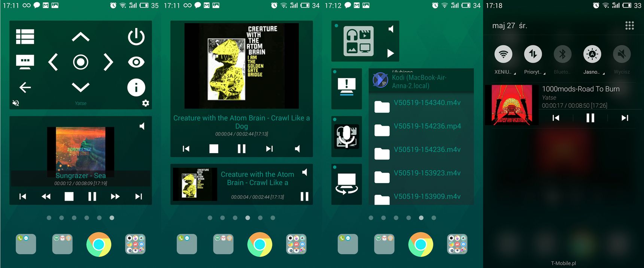The width and height of the screenshot is (644, 268).
Task: Tap the info icon in the remote widget
Action: click(136, 87)
